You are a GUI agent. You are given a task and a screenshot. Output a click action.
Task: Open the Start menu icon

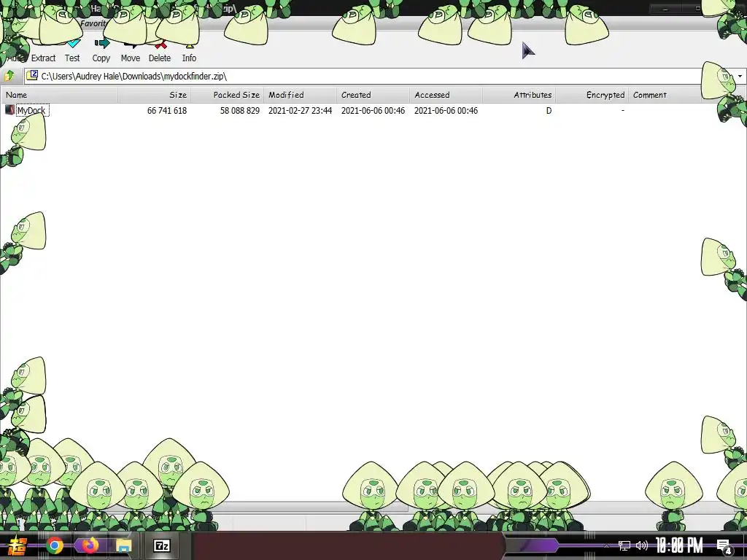pyautogui.click(x=16, y=545)
